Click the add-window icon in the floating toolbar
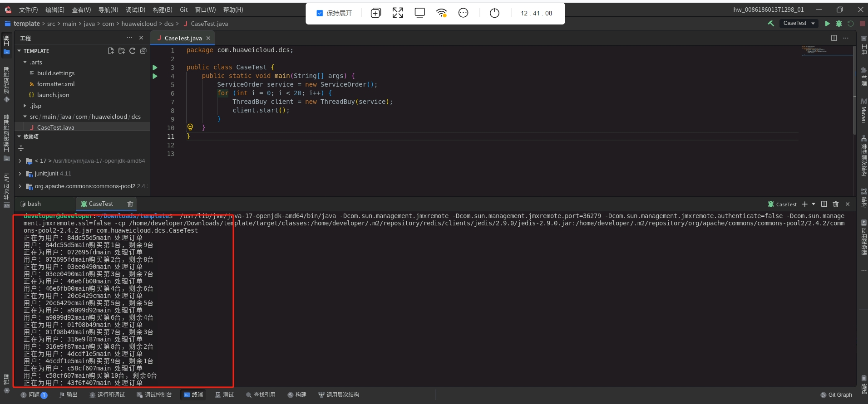Image resolution: width=868 pixels, height=404 pixels. coord(376,13)
